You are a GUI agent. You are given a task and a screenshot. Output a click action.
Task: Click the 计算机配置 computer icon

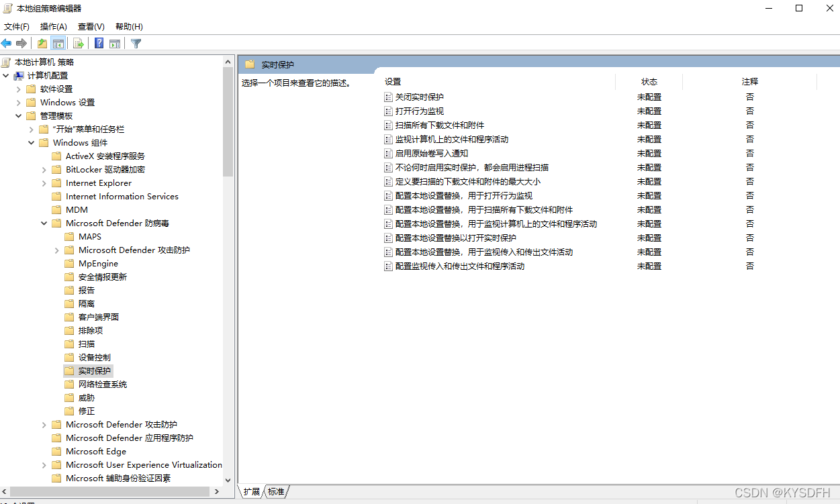pos(19,76)
